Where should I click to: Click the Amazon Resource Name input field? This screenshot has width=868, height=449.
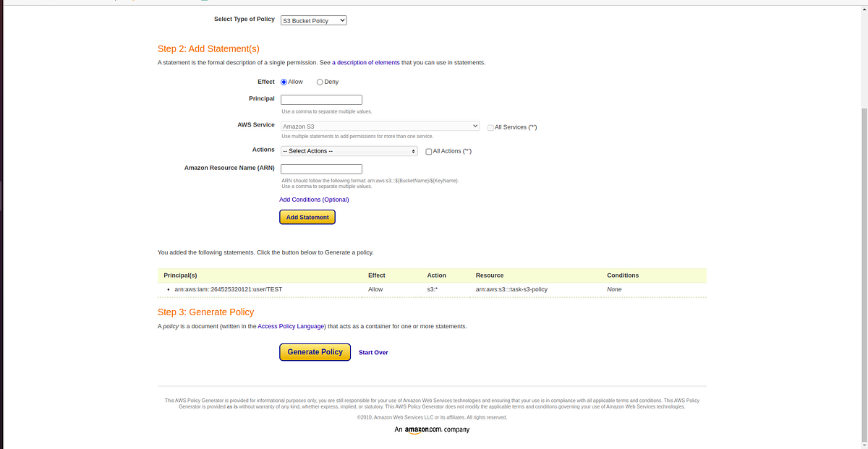click(320, 168)
